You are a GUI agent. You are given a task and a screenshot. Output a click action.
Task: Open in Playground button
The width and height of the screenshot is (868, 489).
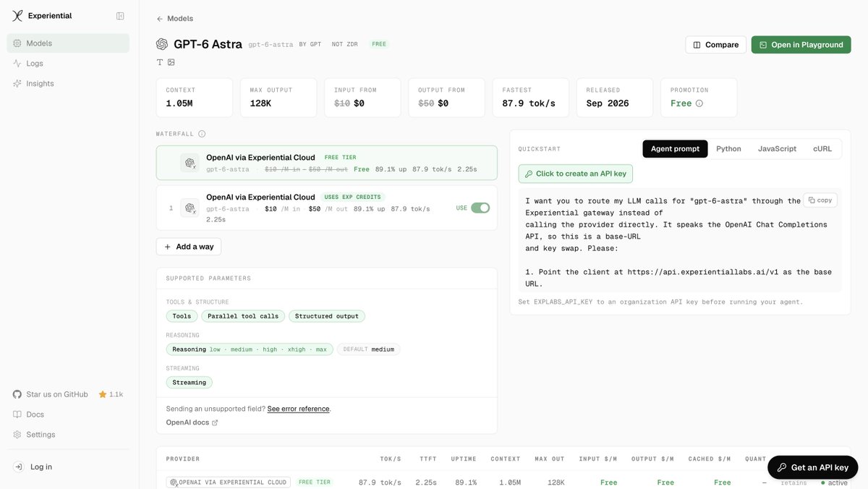click(801, 45)
